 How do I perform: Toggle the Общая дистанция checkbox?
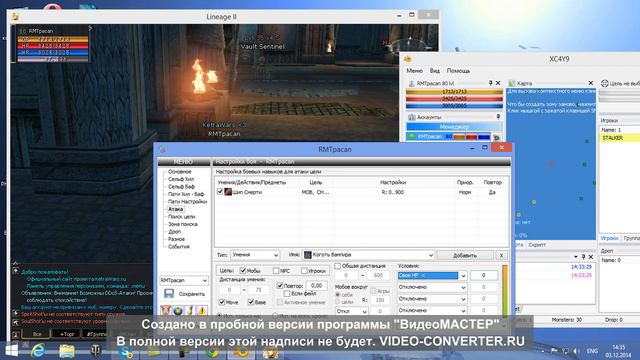pyautogui.click(x=338, y=266)
